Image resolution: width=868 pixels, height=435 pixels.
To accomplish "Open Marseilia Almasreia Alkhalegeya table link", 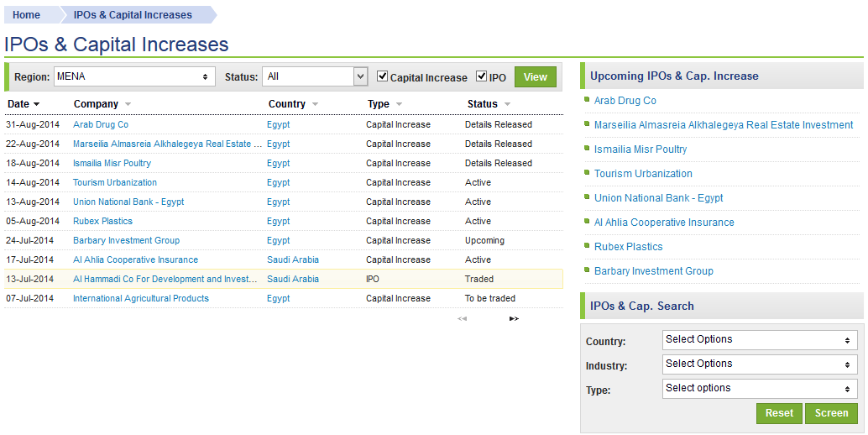I will click(x=167, y=144).
